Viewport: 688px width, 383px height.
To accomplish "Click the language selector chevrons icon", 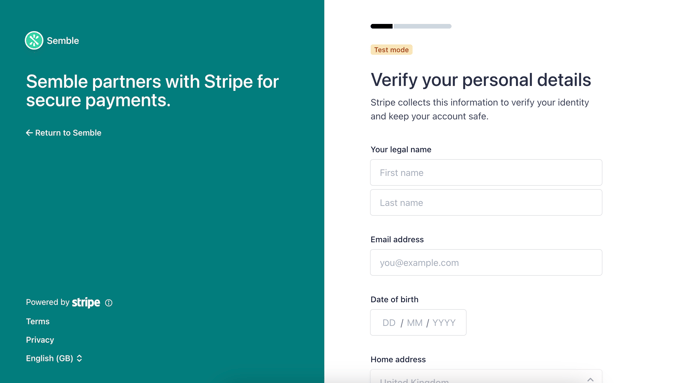I will 79,358.
